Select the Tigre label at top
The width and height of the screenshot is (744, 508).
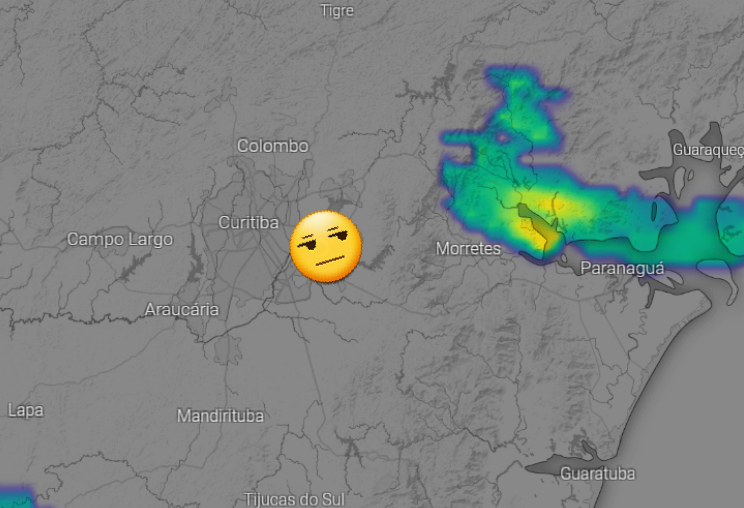pos(337,10)
